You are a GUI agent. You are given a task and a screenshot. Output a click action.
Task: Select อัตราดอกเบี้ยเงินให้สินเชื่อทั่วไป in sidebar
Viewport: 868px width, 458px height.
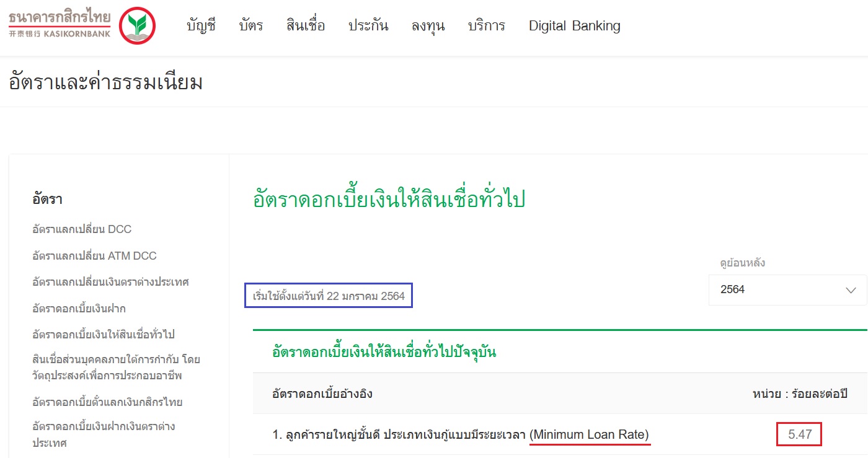[104, 335]
